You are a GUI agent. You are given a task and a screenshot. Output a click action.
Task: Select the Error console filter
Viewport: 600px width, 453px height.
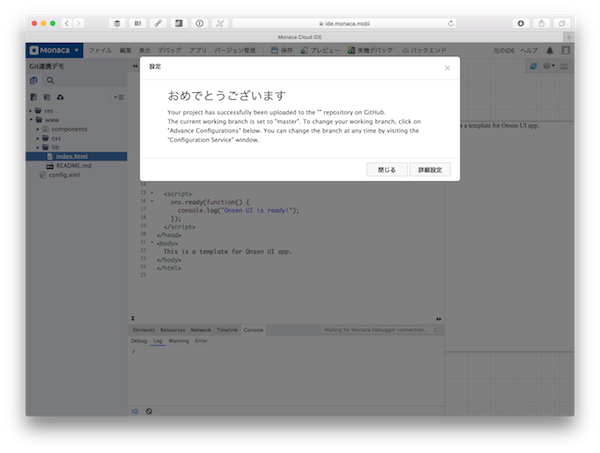click(201, 341)
